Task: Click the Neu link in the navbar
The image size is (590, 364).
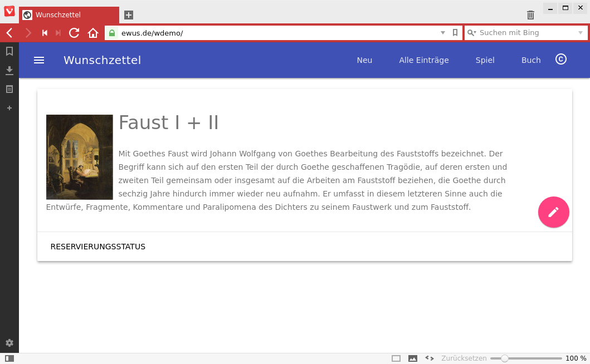Action: [x=364, y=60]
